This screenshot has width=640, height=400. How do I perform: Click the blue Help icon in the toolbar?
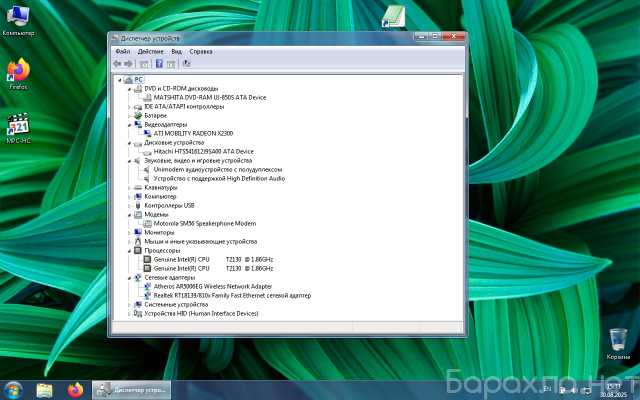(x=159, y=64)
